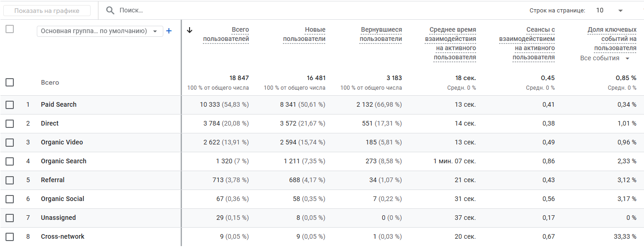Click the Сеансы с взаимодействием column header
Image resolution: width=644 pixels, height=247 pixels.
(x=527, y=44)
